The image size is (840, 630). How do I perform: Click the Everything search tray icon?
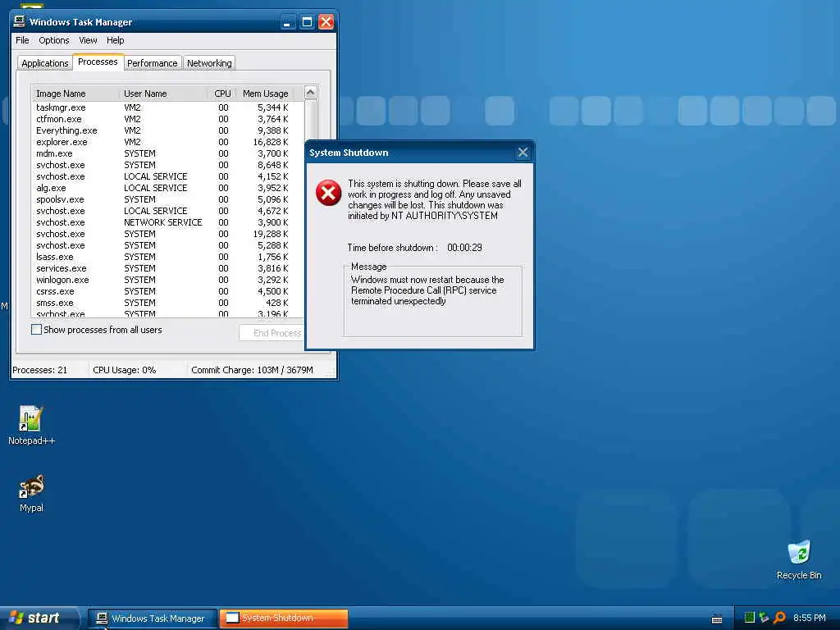(779, 618)
